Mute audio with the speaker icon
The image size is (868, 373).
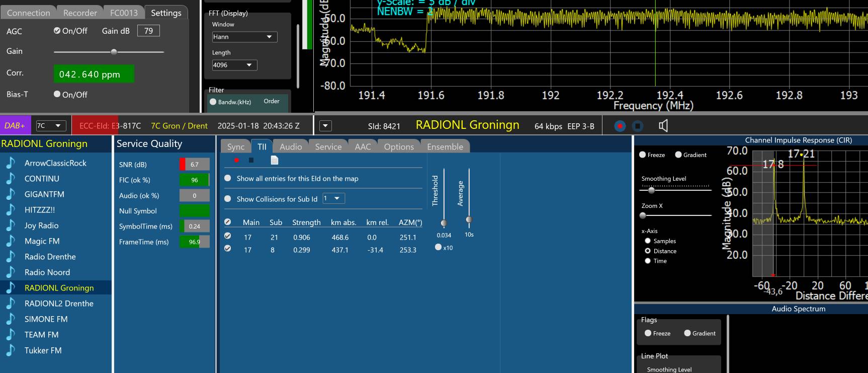[663, 126]
